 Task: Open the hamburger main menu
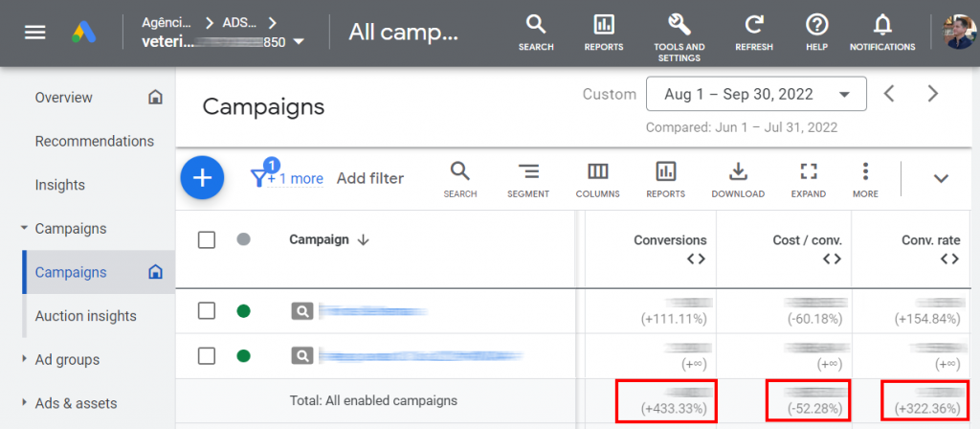click(35, 33)
